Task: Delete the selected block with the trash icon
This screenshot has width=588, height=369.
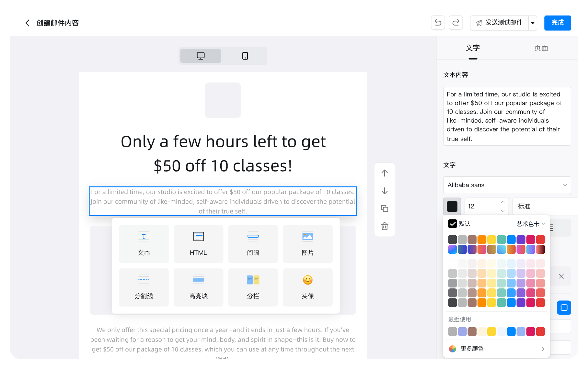Action: [x=385, y=226]
